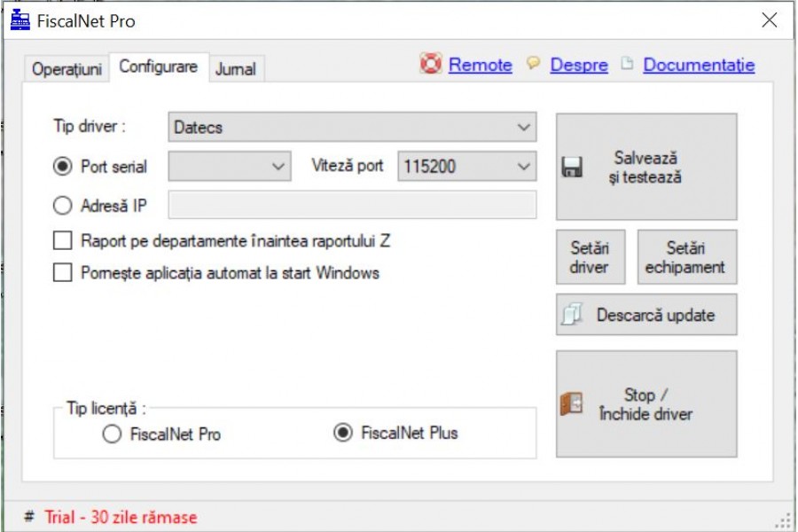This screenshot has height=532, width=798.
Task: Open the Remote link
Action: 480,65
